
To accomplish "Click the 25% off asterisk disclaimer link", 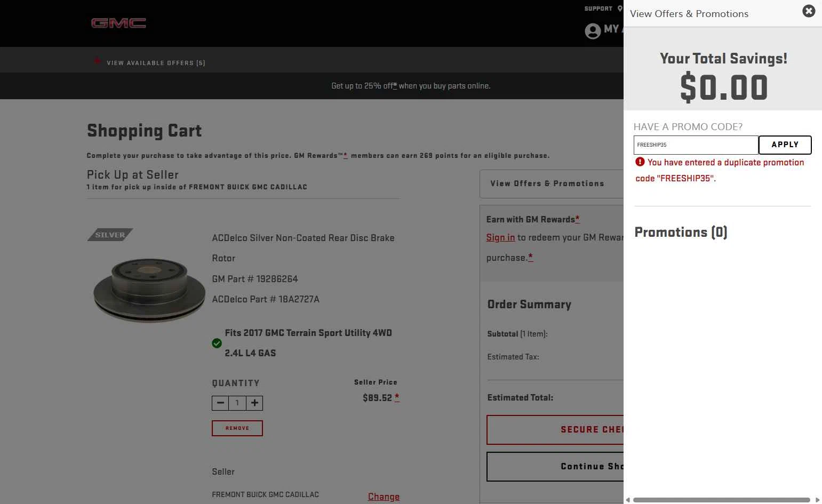I will [395, 85].
